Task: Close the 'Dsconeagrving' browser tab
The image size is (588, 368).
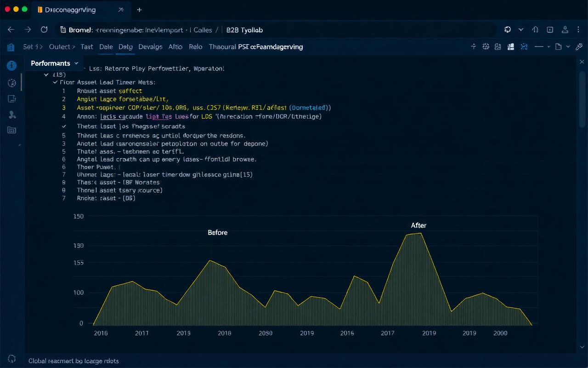Action: pos(121,10)
